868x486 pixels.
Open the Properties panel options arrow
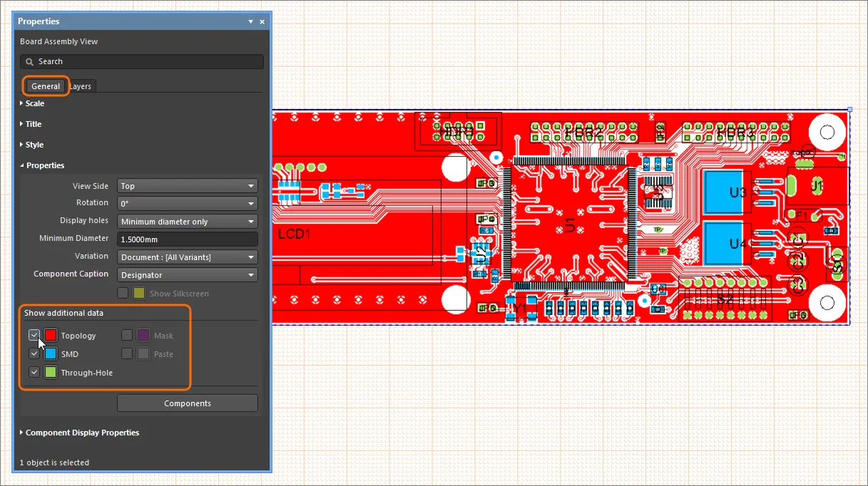(251, 22)
